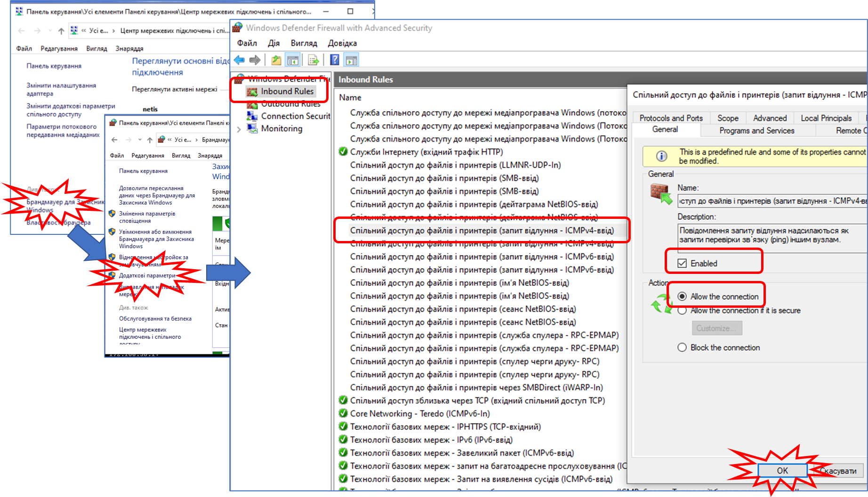This screenshot has height=497, width=868.
Task: Open Файл menu in firewall console
Action: coord(247,43)
